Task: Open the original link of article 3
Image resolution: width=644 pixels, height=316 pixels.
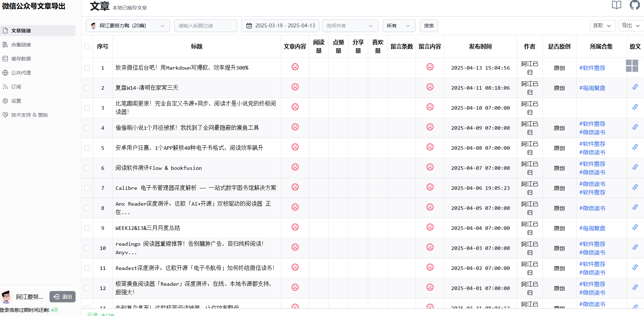Action: [x=635, y=107]
